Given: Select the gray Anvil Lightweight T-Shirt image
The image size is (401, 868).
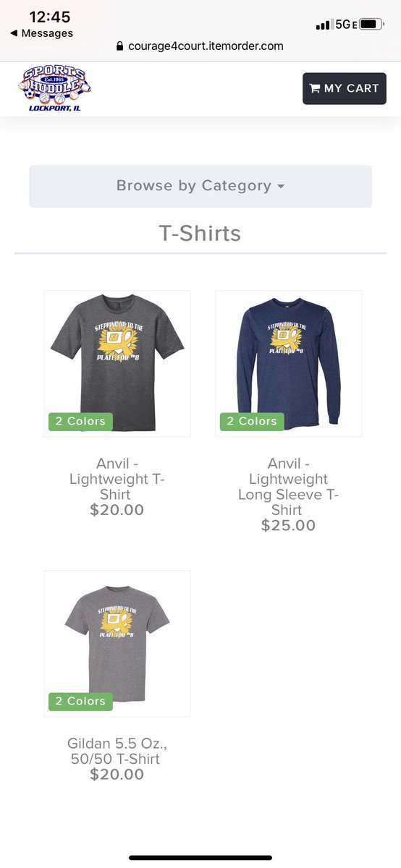Looking at the screenshot, I should [x=117, y=364].
